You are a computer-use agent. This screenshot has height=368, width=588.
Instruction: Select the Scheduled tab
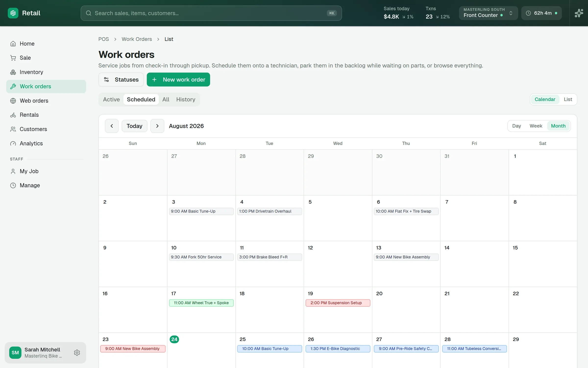[141, 100]
